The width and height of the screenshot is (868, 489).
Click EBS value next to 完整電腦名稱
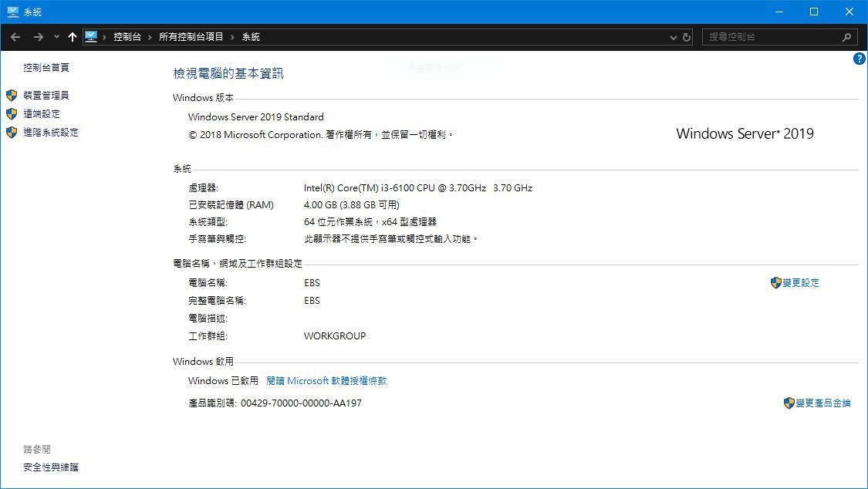click(312, 300)
